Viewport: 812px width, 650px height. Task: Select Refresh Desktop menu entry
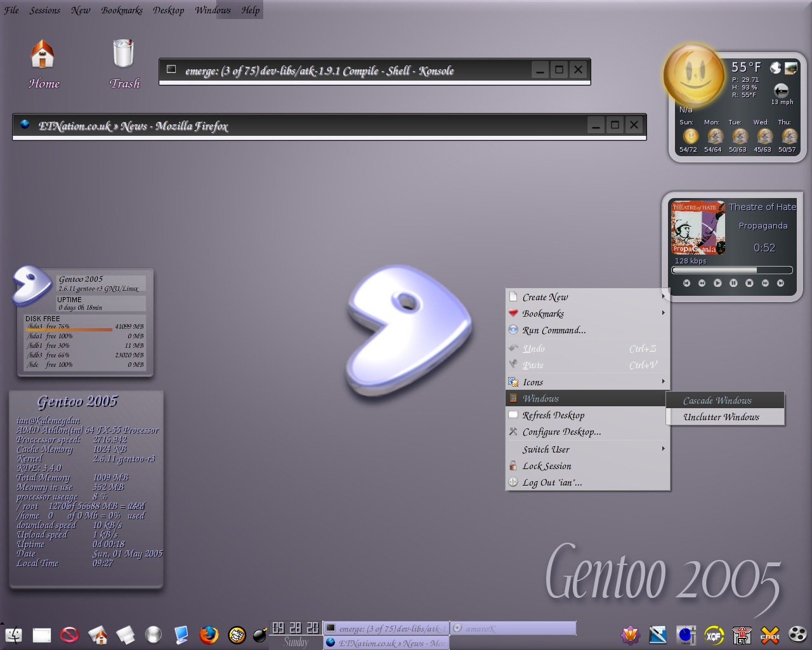[587, 415]
